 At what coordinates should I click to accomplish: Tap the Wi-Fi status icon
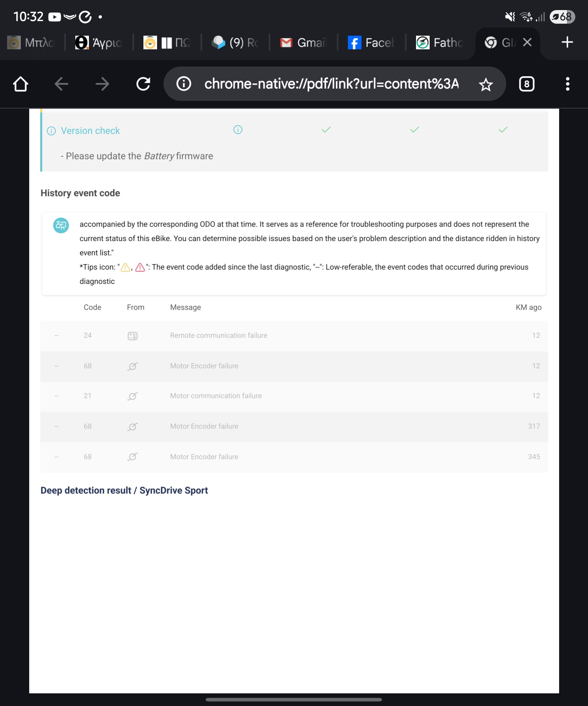526,17
